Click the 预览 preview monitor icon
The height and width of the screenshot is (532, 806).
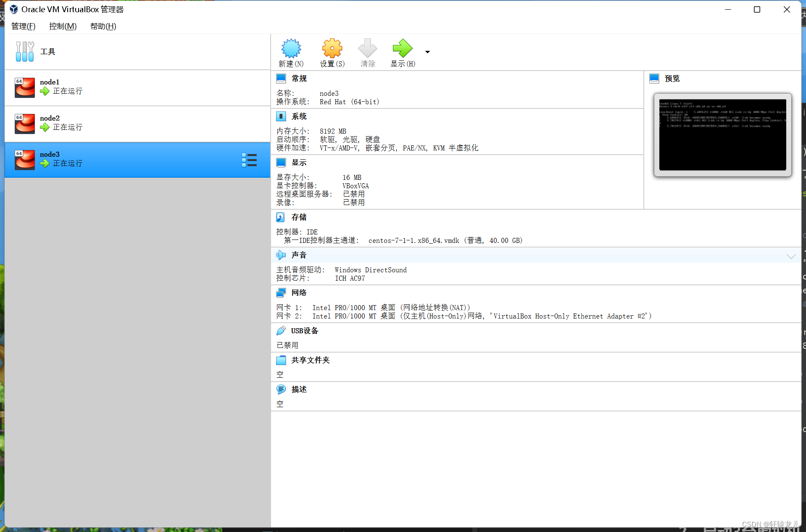(654, 79)
